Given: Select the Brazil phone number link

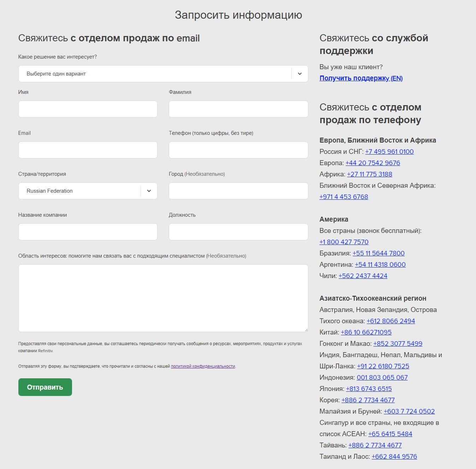Looking at the screenshot, I should [378, 253].
